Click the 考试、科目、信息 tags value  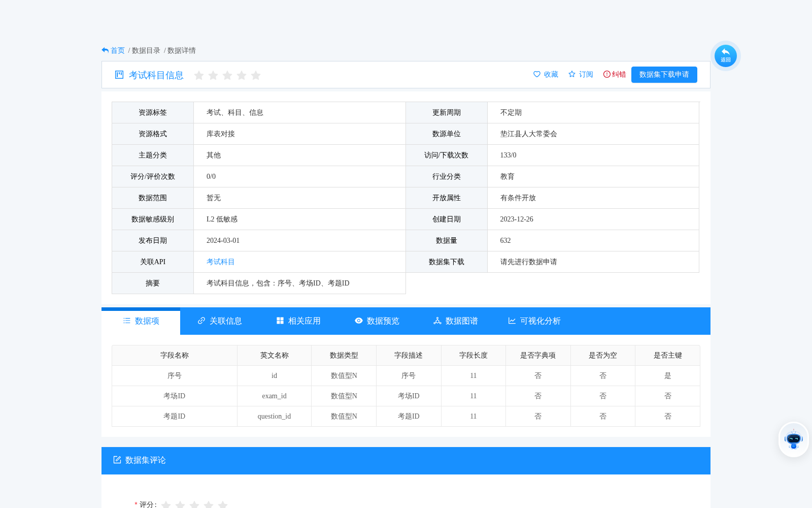click(235, 113)
